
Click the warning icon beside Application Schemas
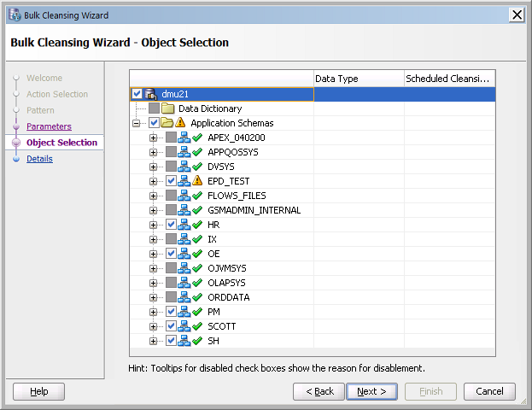pos(180,123)
